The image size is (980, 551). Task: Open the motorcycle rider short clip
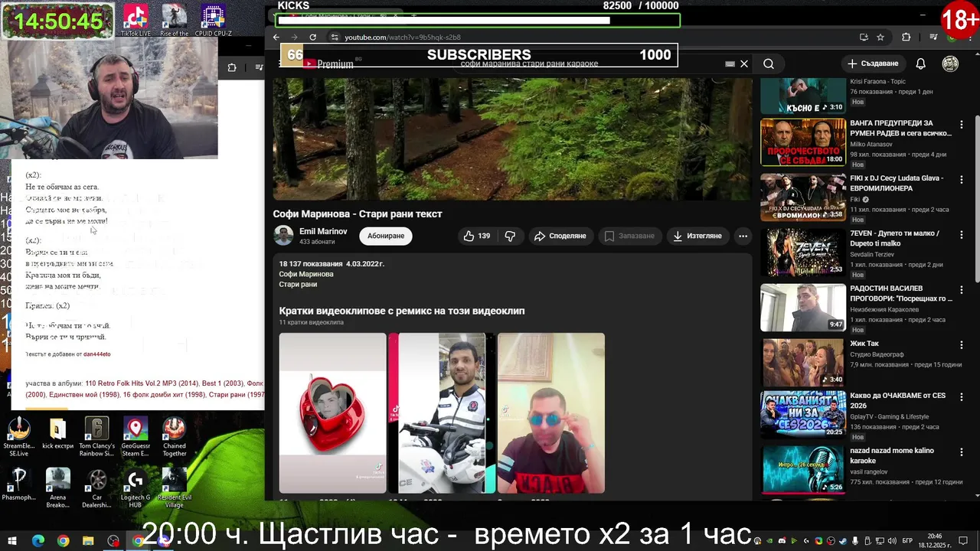442,413
